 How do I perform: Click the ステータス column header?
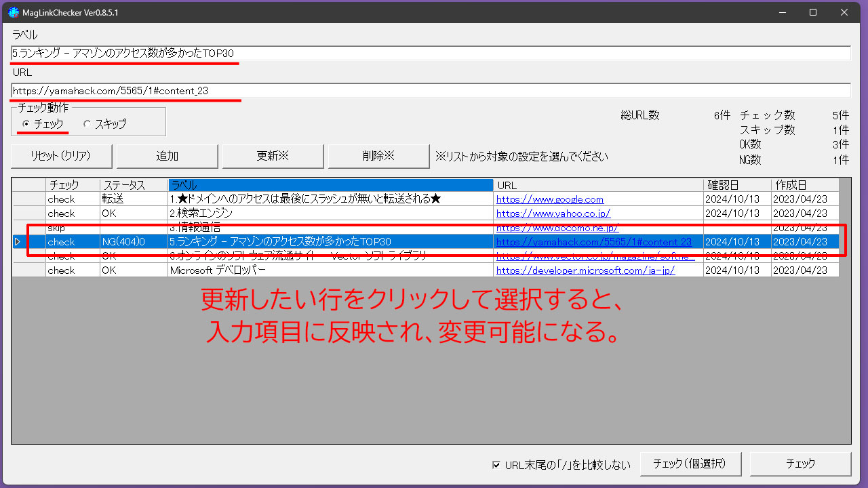[134, 185]
